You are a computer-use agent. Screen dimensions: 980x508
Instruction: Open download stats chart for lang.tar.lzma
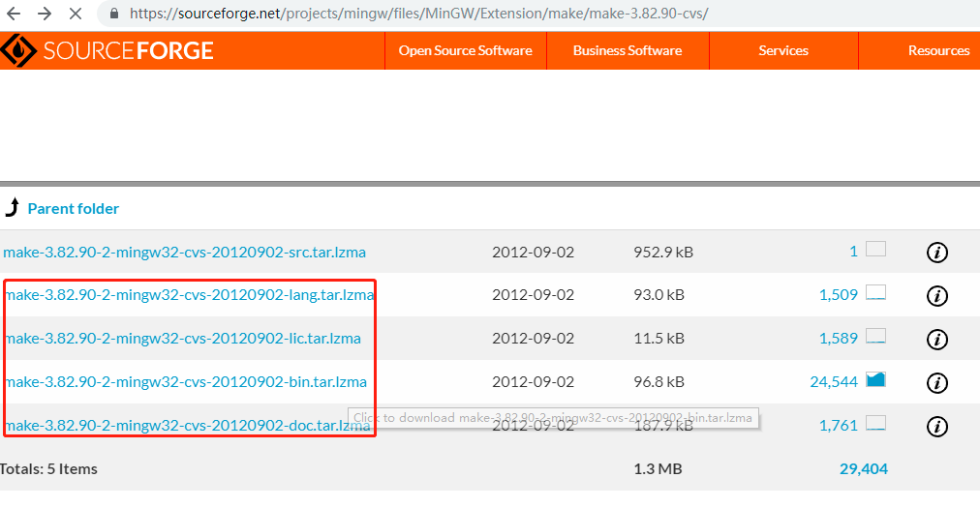click(875, 292)
